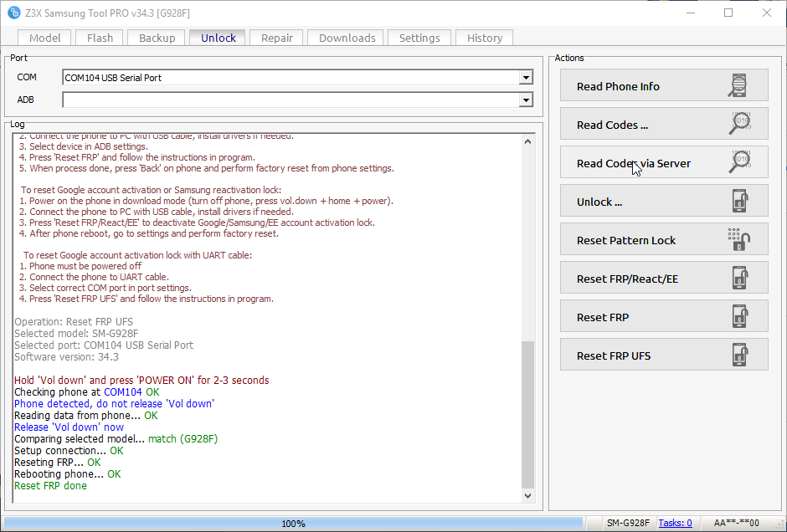Click the magnifier icon on Read Codes via Server
The width and height of the screenshot is (787, 532).
point(740,162)
